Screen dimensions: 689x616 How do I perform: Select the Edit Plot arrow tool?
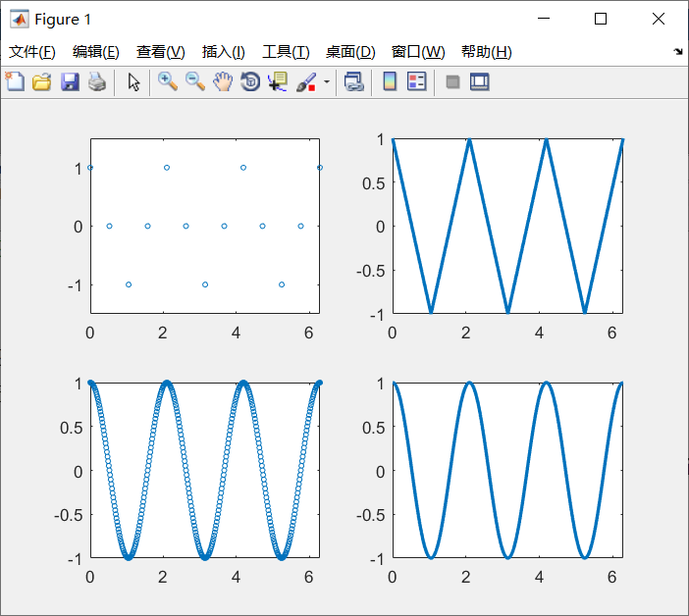pyautogui.click(x=133, y=82)
